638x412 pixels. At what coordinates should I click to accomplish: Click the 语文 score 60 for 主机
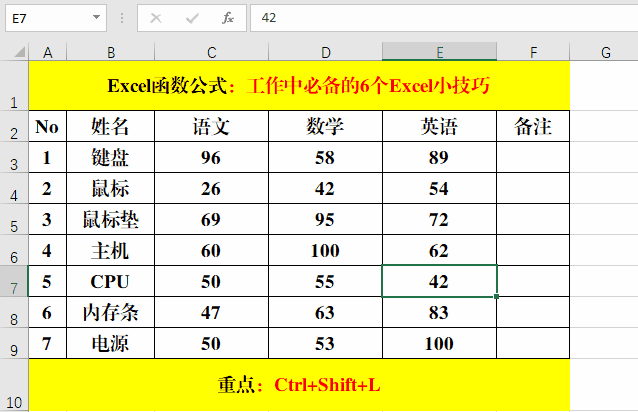(x=212, y=250)
